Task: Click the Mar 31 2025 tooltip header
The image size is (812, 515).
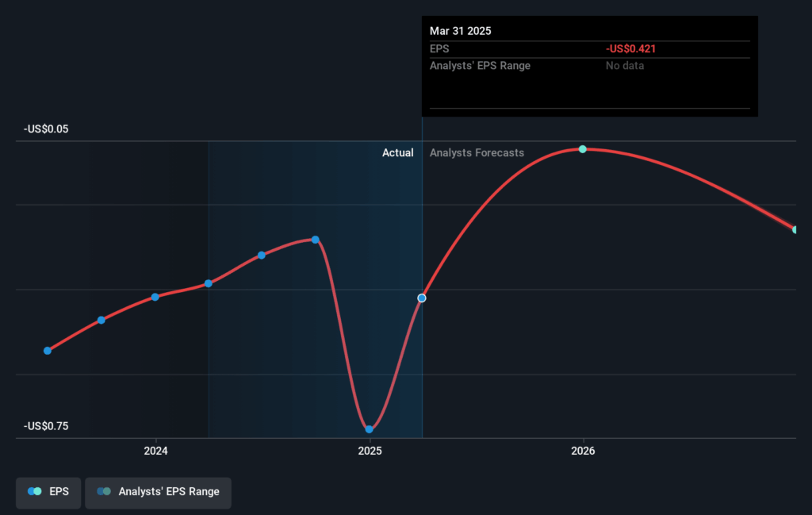Action: tap(462, 31)
